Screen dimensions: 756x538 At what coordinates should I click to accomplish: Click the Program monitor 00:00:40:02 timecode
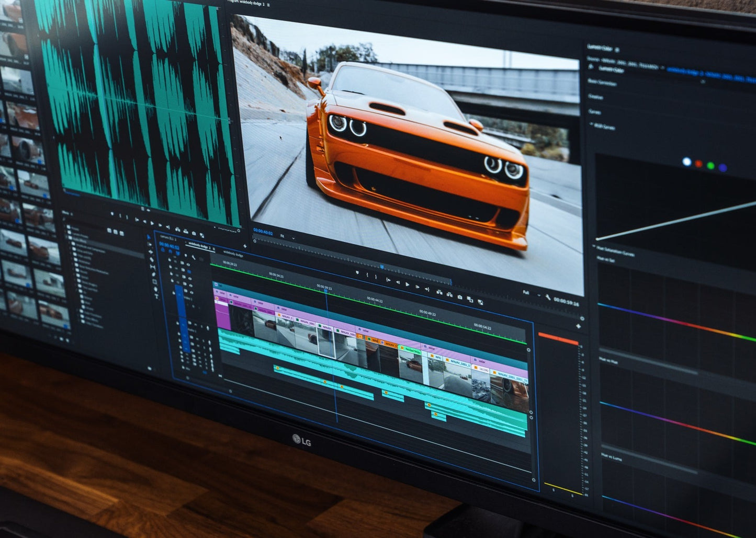coord(263,233)
